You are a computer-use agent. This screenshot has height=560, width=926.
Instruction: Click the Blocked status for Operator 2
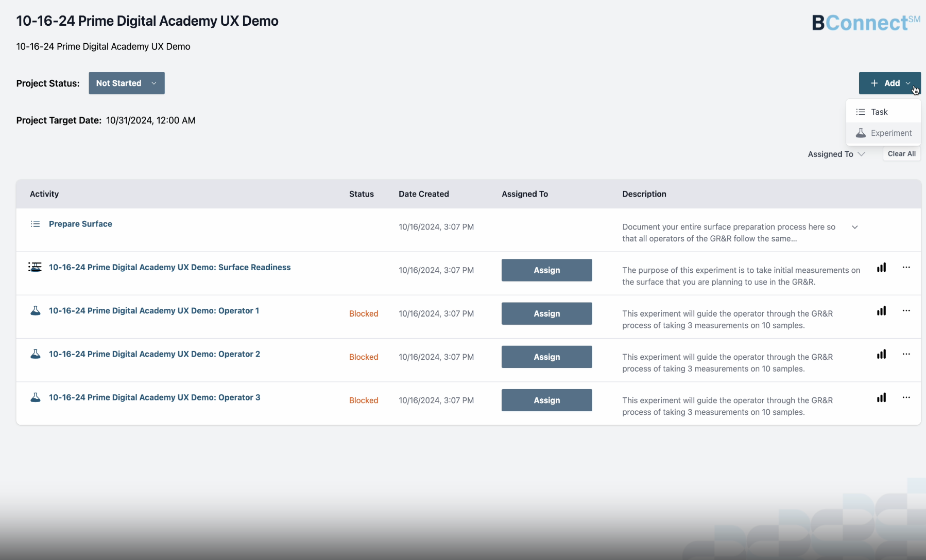pos(364,357)
